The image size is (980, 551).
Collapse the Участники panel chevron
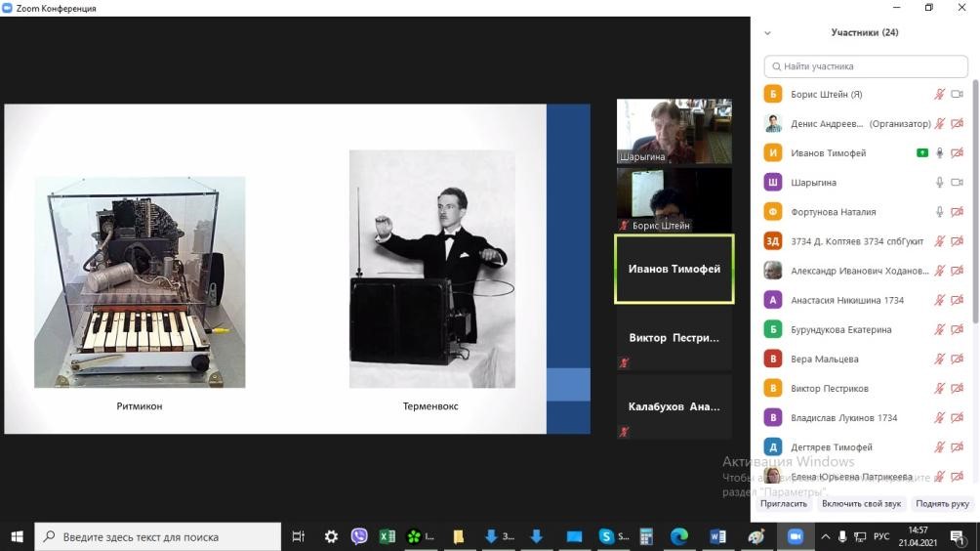point(767,33)
